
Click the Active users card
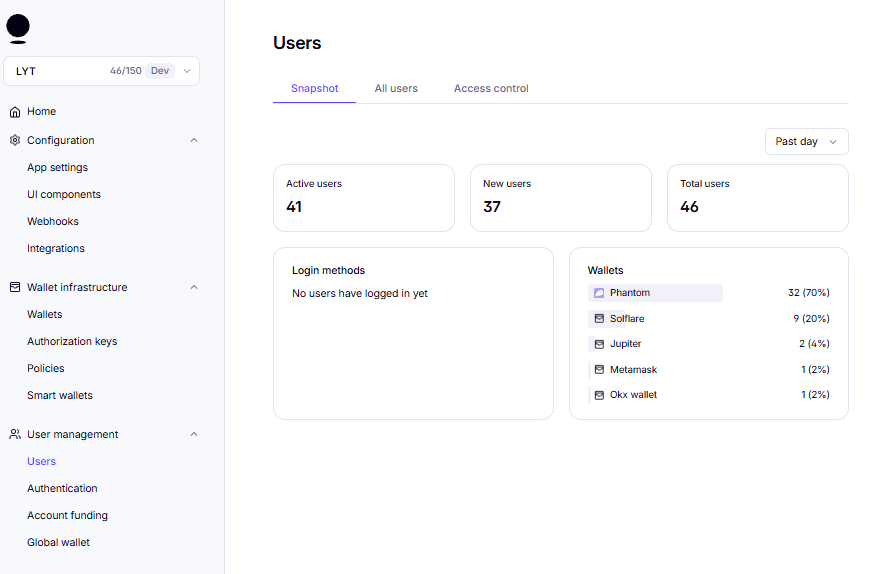[x=364, y=198]
